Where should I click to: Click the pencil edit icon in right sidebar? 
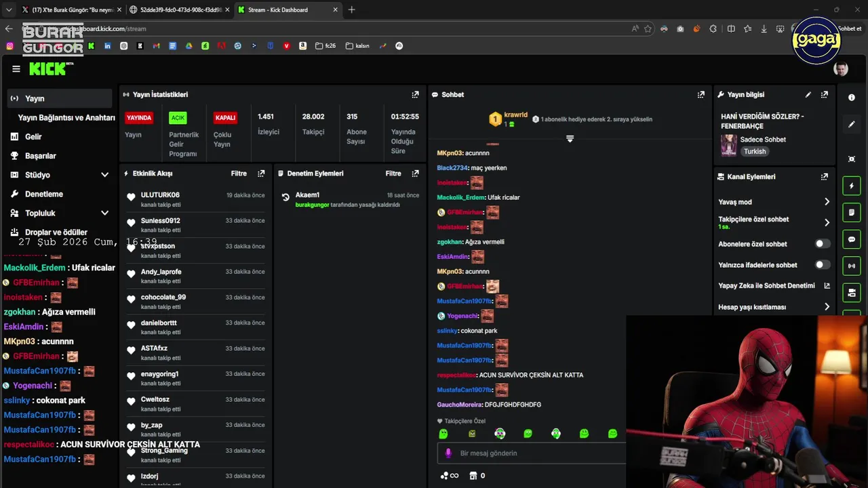click(x=852, y=125)
